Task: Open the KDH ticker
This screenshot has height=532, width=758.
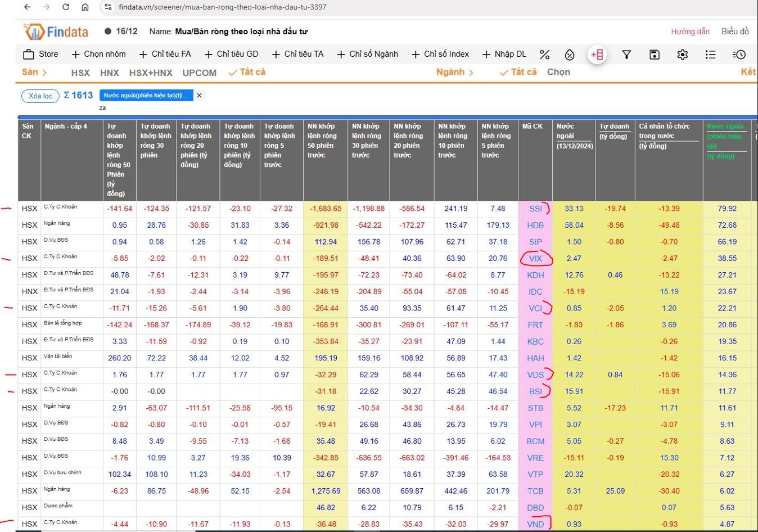Action: [535, 275]
